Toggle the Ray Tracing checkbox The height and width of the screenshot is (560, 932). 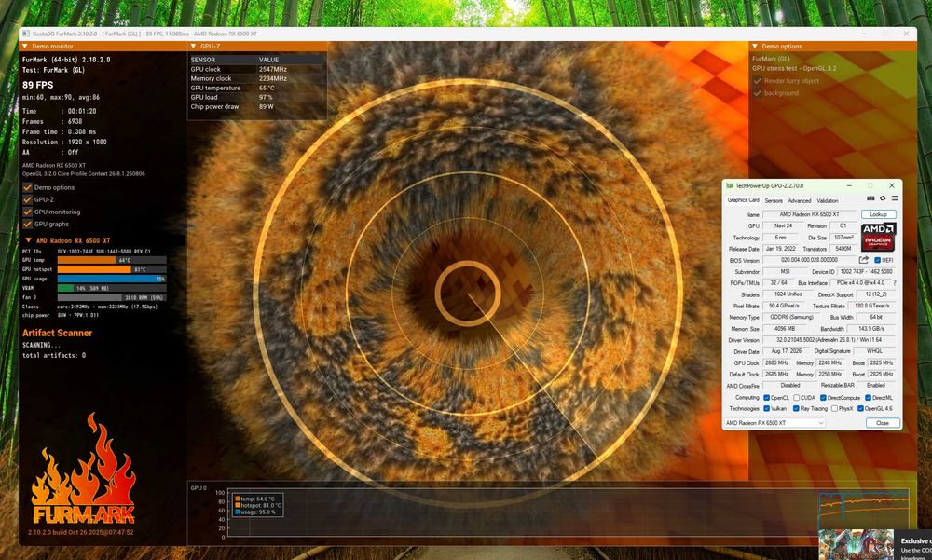click(x=796, y=408)
